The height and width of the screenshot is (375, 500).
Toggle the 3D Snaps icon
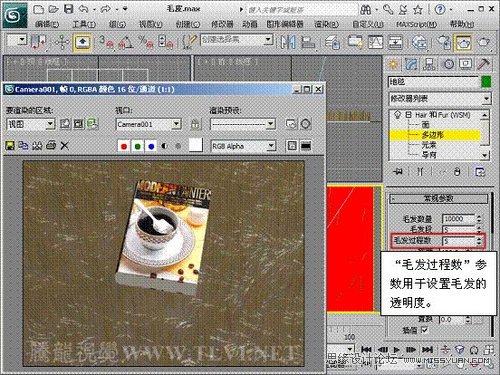(x=106, y=42)
